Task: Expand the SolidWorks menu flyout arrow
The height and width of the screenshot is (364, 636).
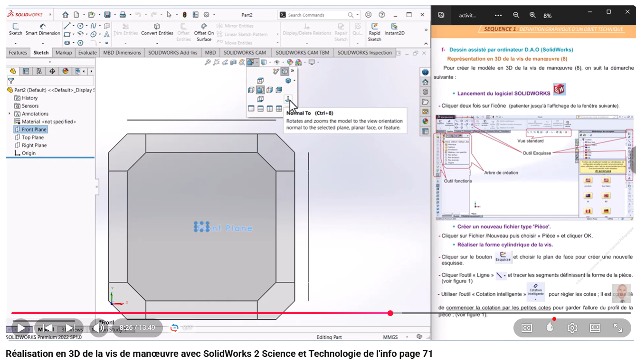Action: (50, 15)
